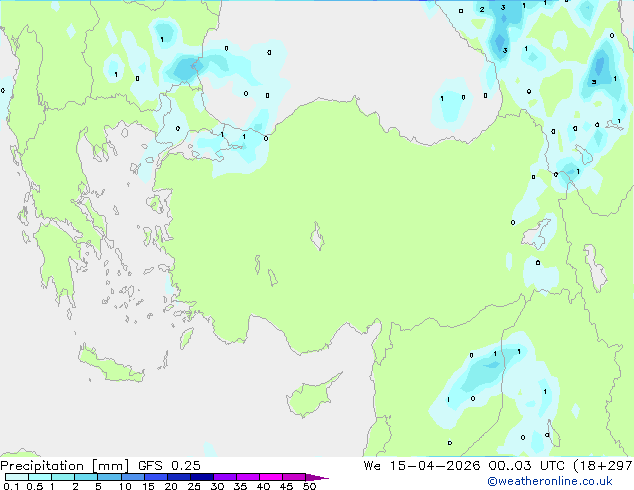Click the "GFS 0.25" model label

169,465
